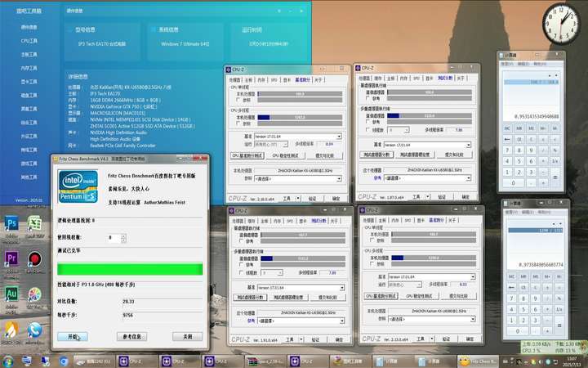Open the red record-button desktop icon

(x=34, y=259)
